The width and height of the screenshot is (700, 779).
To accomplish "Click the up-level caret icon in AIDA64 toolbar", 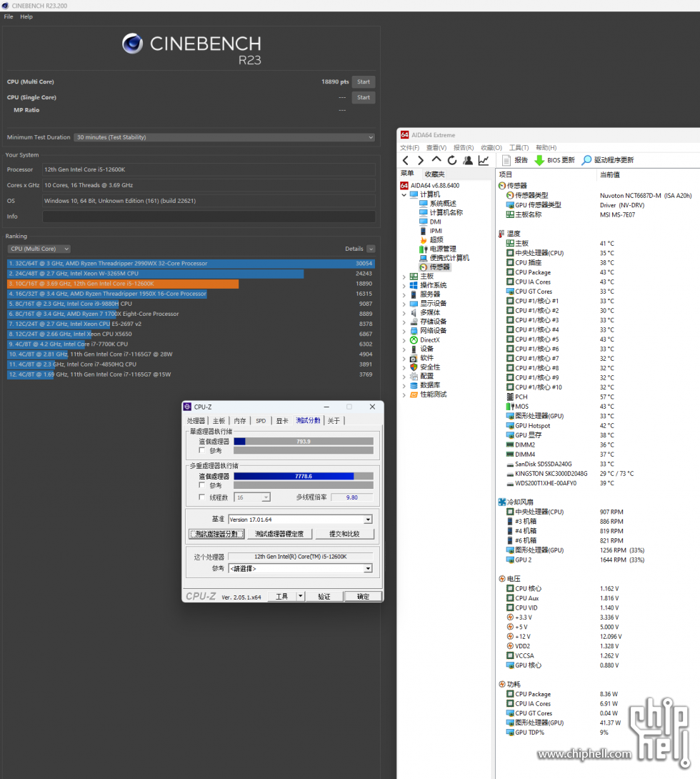I will click(436, 160).
